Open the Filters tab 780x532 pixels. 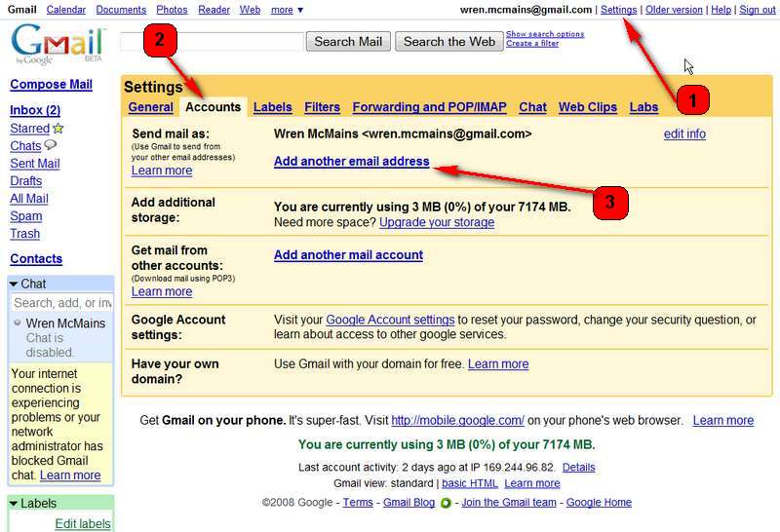(323, 107)
